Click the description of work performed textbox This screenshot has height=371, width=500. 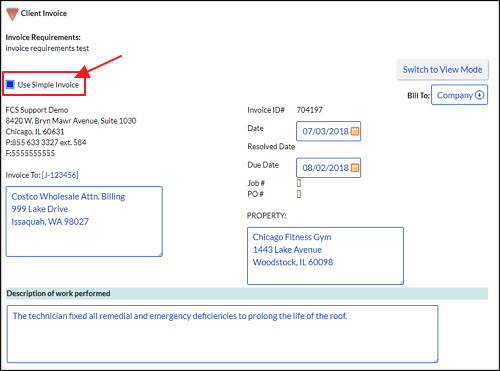point(222,334)
